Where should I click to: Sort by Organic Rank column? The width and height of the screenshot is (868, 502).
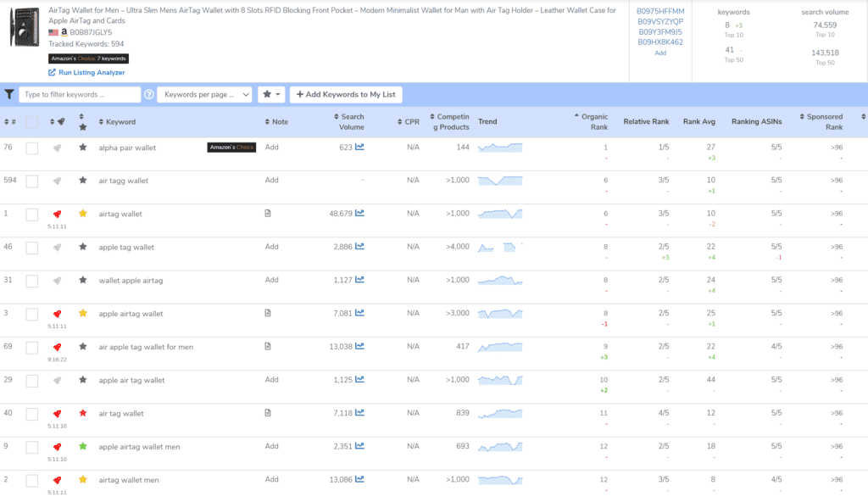(591, 122)
